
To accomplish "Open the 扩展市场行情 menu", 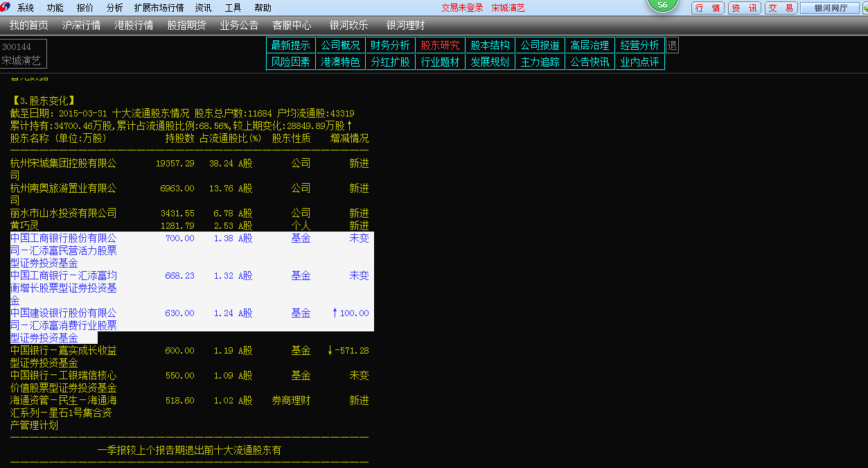I will tap(159, 8).
